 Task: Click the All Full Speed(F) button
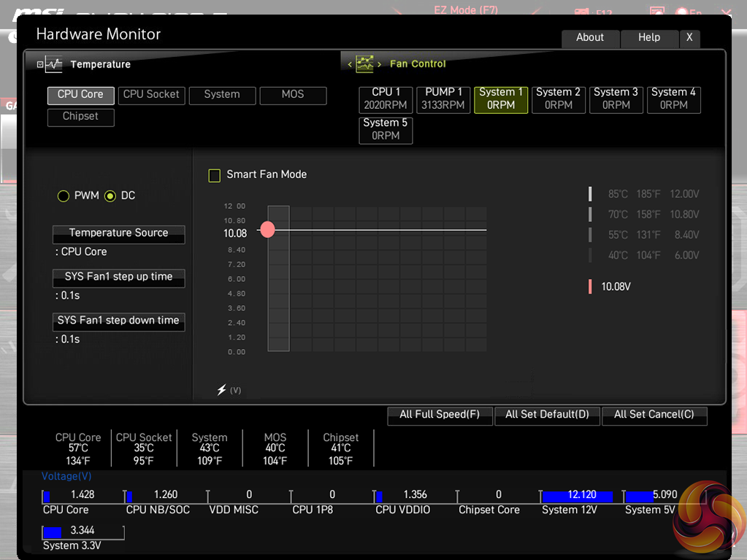coord(440,415)
